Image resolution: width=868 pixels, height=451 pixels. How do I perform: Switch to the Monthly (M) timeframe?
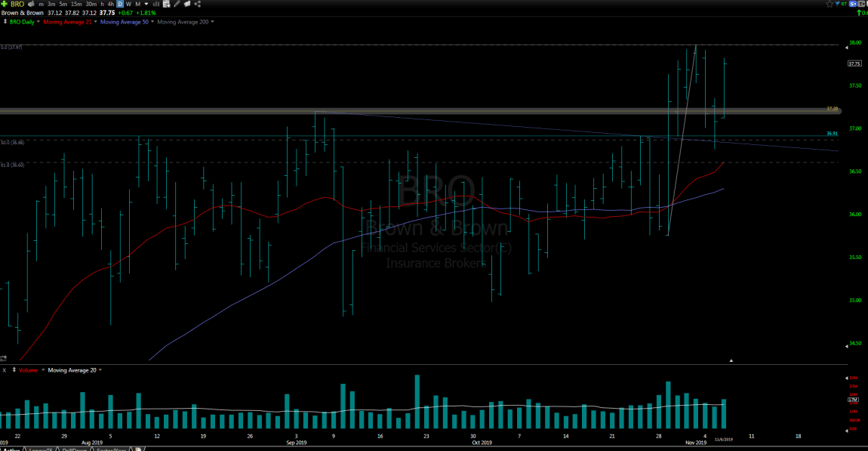pyautogui.click(x=138, y=4)
